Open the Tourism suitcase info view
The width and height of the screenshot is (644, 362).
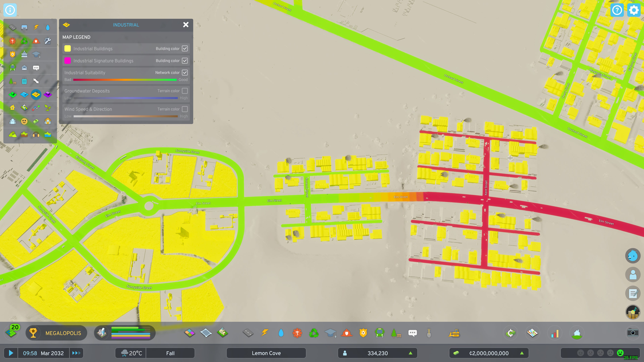(24, 81)
